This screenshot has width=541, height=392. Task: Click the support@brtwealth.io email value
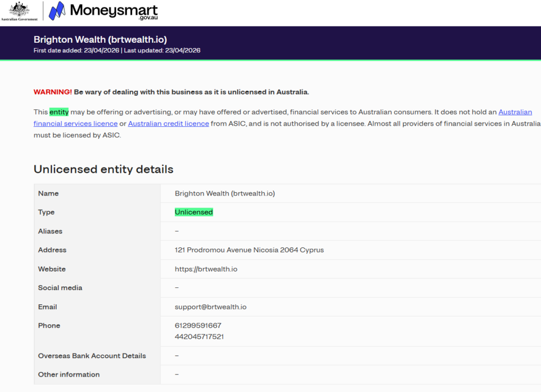click(x=210, y=307)
